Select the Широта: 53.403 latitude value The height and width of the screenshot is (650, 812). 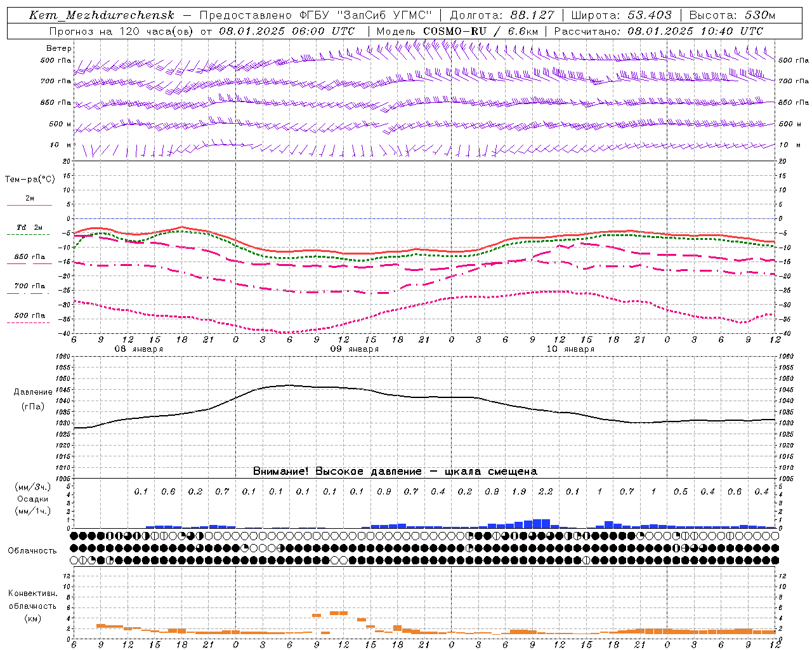(x=622, y=15)
